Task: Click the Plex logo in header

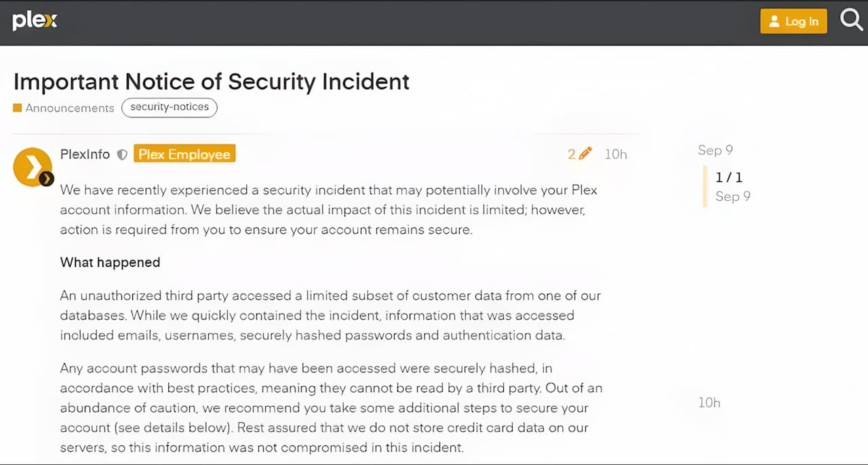Action: (35, 21)
